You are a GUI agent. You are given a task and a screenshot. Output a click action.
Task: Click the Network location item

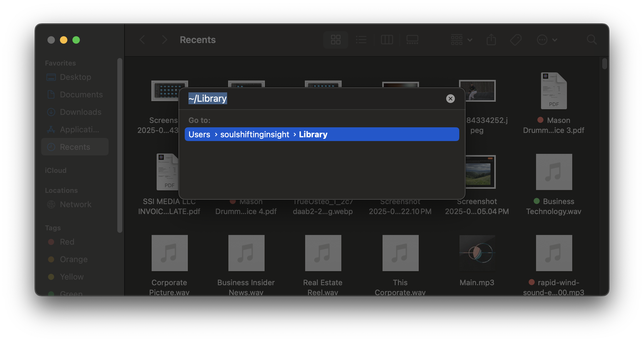pos(75,204)
